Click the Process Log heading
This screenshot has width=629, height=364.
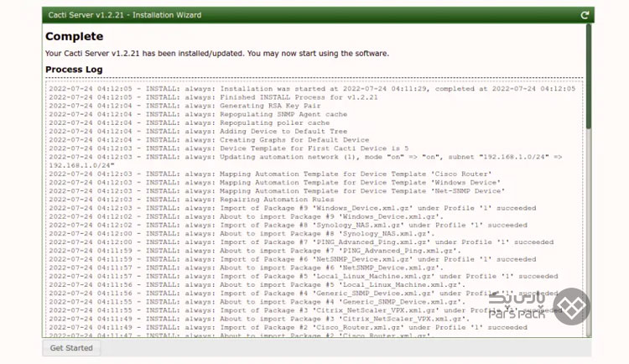tap(74, 70)
